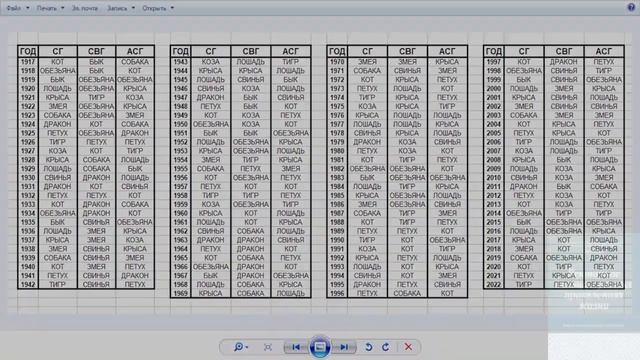Rotate the image counterclockwise
The height and width of the screenshot is (360, 640).
[369, 347]
